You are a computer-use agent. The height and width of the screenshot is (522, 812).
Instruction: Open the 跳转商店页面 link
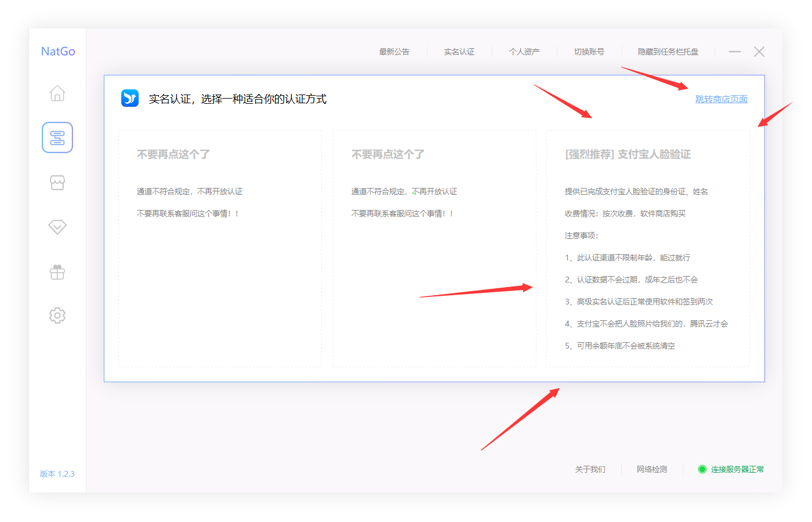tap(721, 99)
